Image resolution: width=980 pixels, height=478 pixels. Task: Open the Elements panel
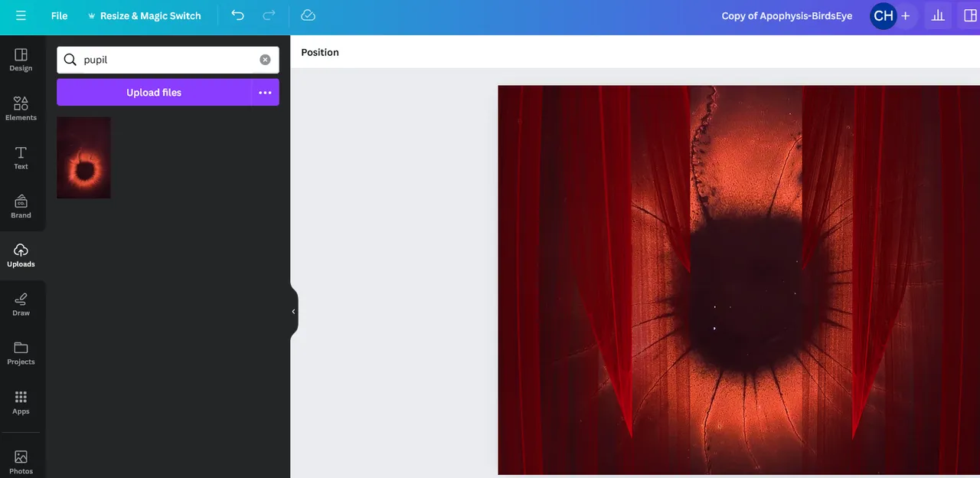click(21, 109)
